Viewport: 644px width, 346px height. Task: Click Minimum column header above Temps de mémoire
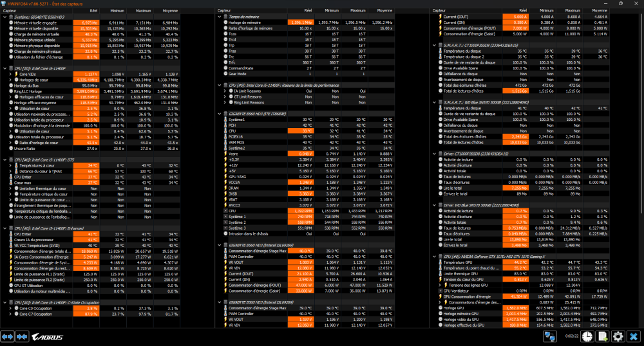327,11
